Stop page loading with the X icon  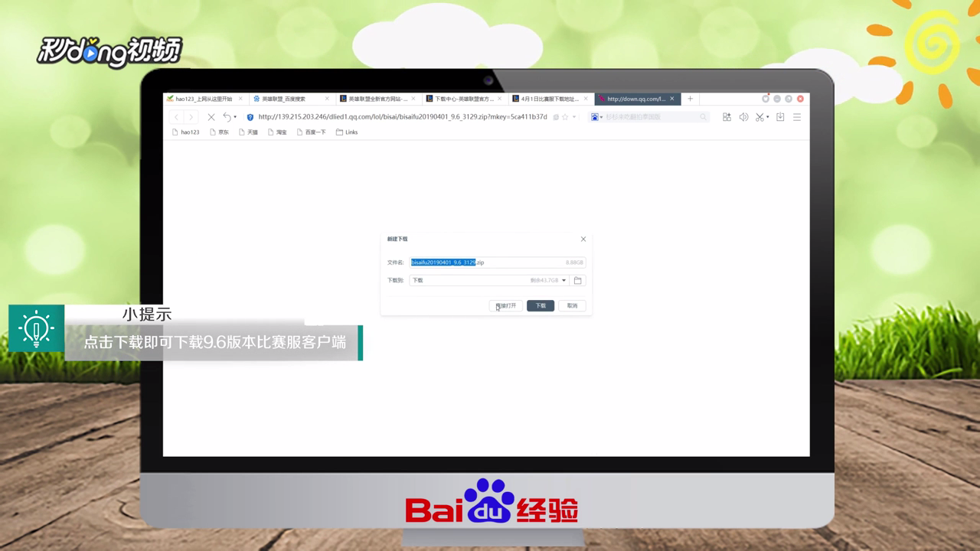click(211, 117)
